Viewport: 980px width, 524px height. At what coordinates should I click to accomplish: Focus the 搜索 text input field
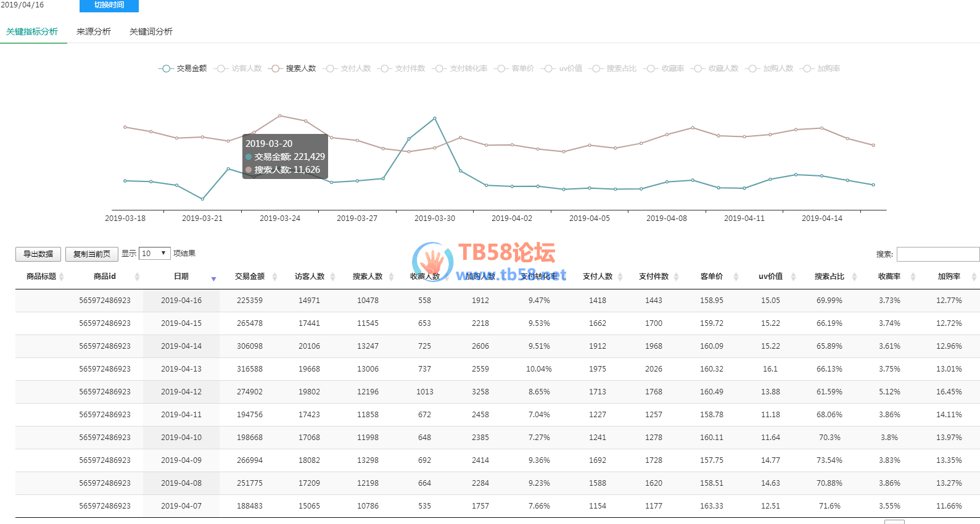[x=937, y=254]
